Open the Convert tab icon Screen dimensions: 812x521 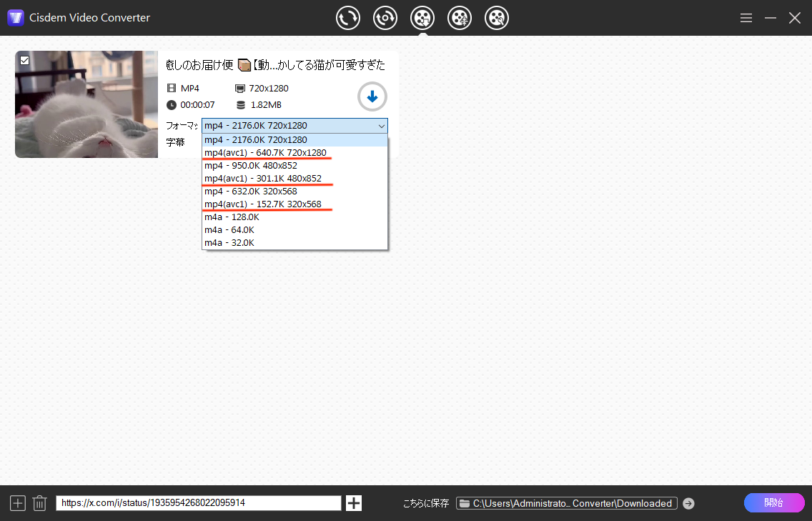tap(347, 18)
